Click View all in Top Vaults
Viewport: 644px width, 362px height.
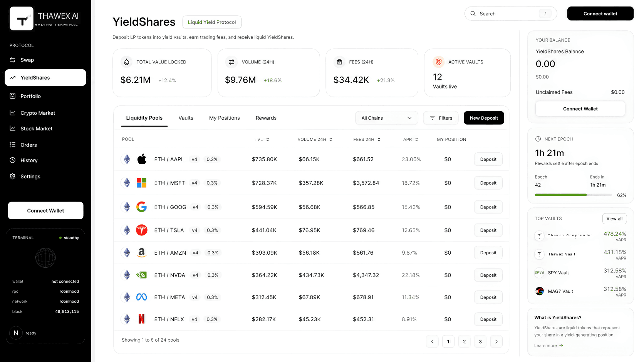pyautogui.click(x=614, y=219)
